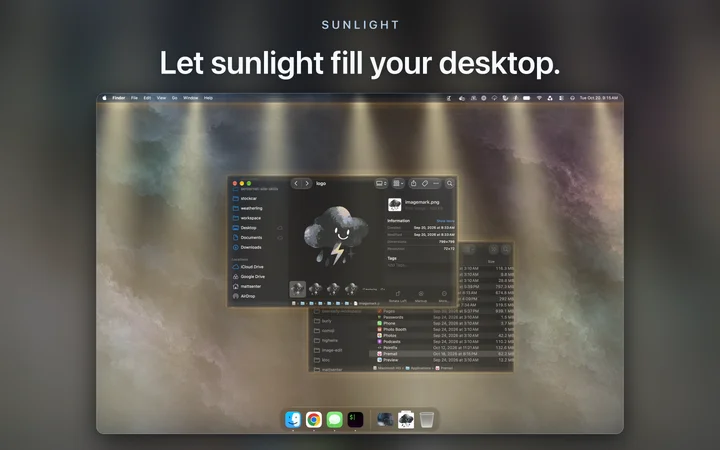Open the Trash in the Dock
This screenshot has height=450, width=720.
click(x=427, y=419)
